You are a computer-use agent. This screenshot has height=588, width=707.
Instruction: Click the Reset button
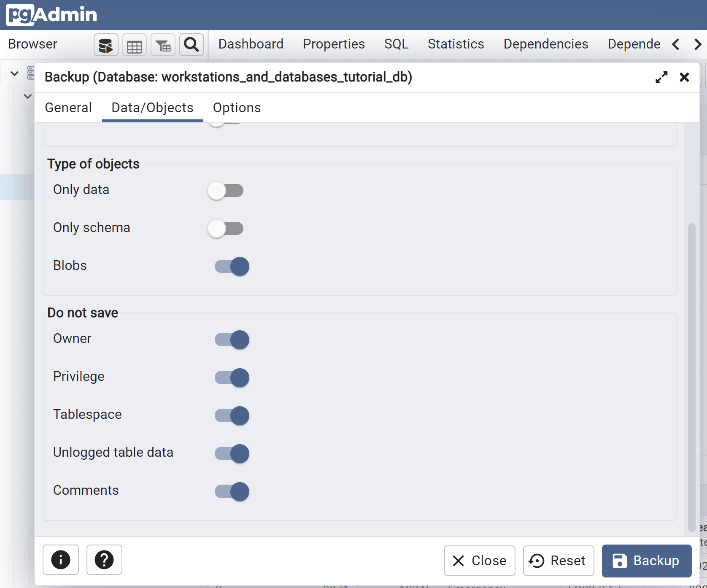pos(558,561)
